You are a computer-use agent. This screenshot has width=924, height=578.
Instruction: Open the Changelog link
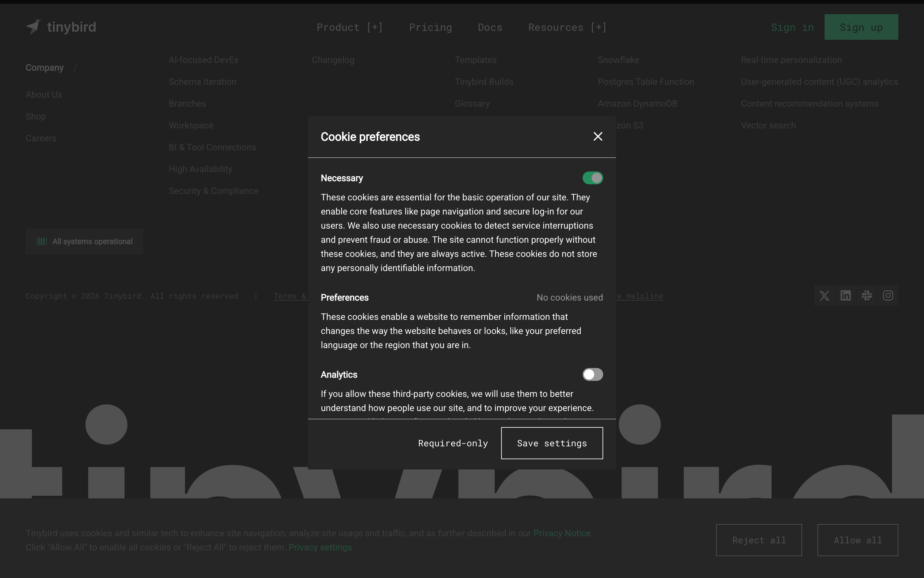(x=333, y=60)
